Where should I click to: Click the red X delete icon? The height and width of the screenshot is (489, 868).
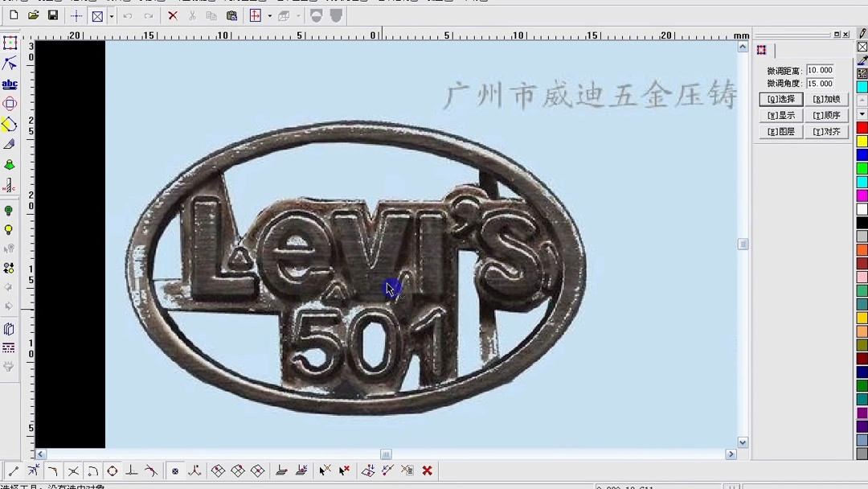pos(172,14)
